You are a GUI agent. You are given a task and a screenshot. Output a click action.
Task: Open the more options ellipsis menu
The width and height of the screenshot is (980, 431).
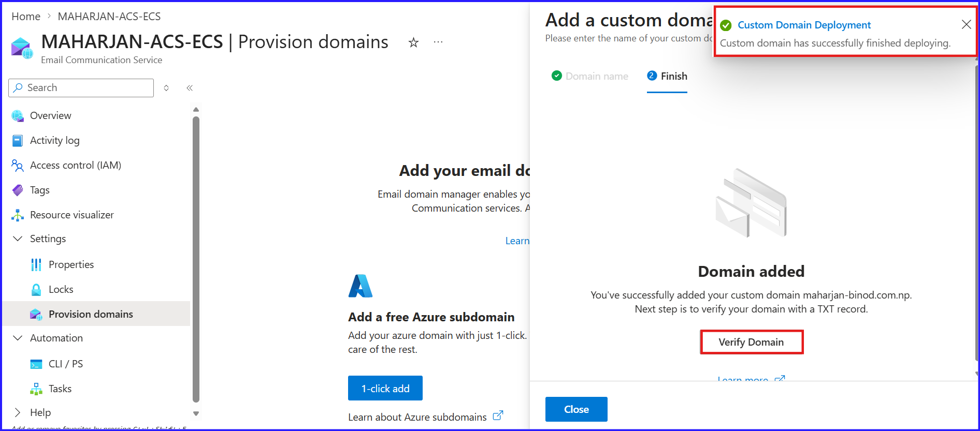click(x=438, y=42)
